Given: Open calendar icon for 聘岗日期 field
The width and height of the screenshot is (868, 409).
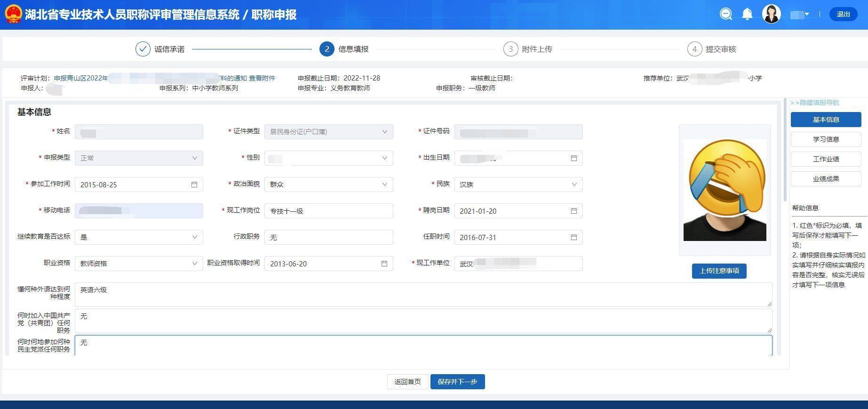Looking at the screenshot, I should [573, 211].
